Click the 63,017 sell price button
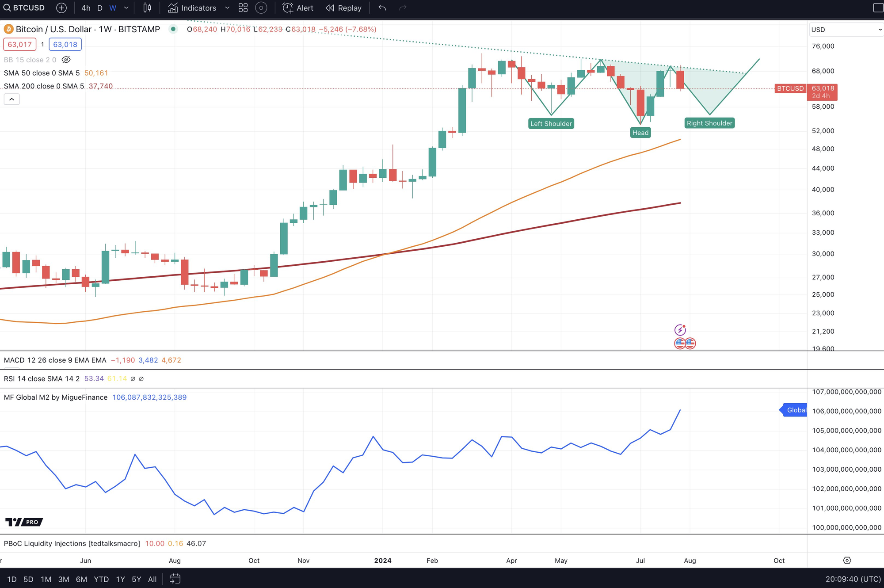 point(19,44)
